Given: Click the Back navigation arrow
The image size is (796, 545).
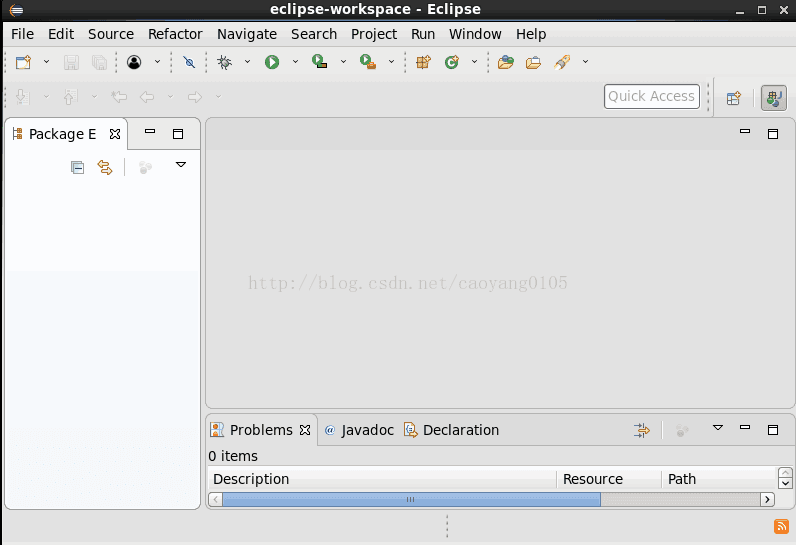Looking at the screenshot, I should pyautogui.click(x=147, y=96).
